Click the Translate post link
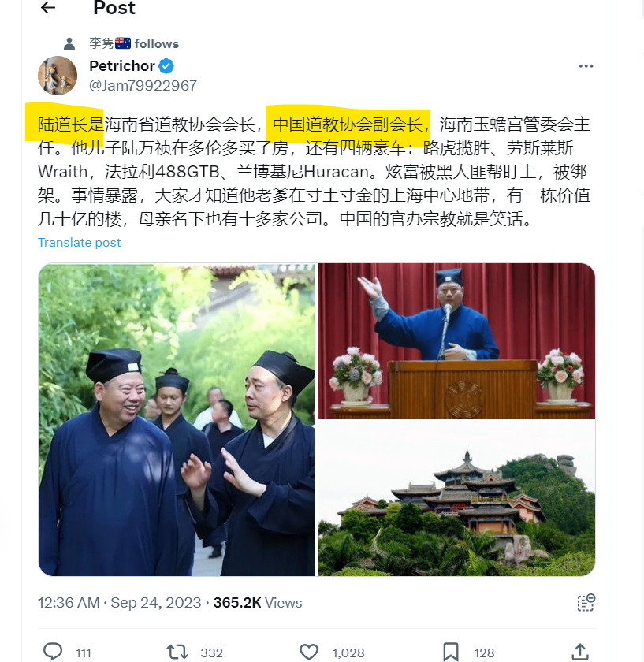644x662 pixels. pyautogui.click(x=80, y=243)
